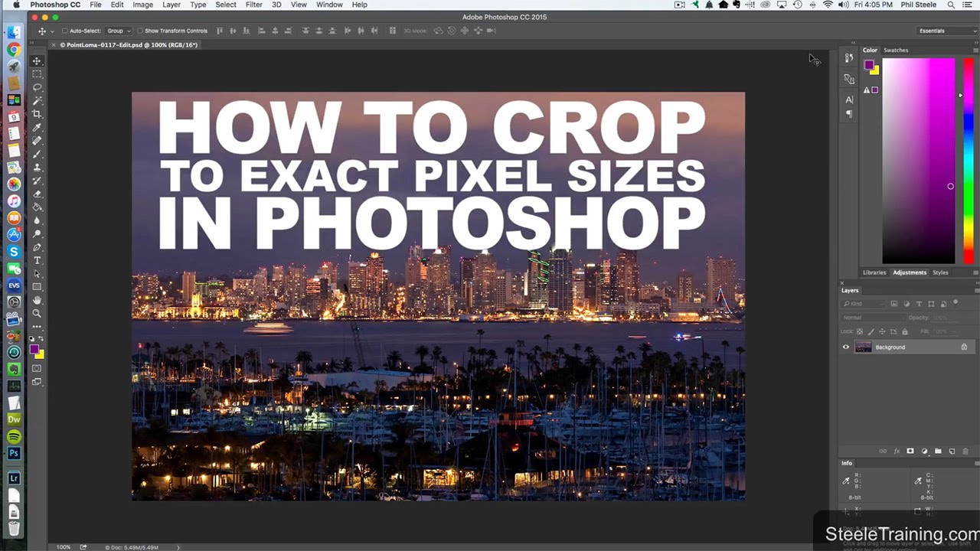Select the Rectangular Marquee tool

[x=37, y=74]
